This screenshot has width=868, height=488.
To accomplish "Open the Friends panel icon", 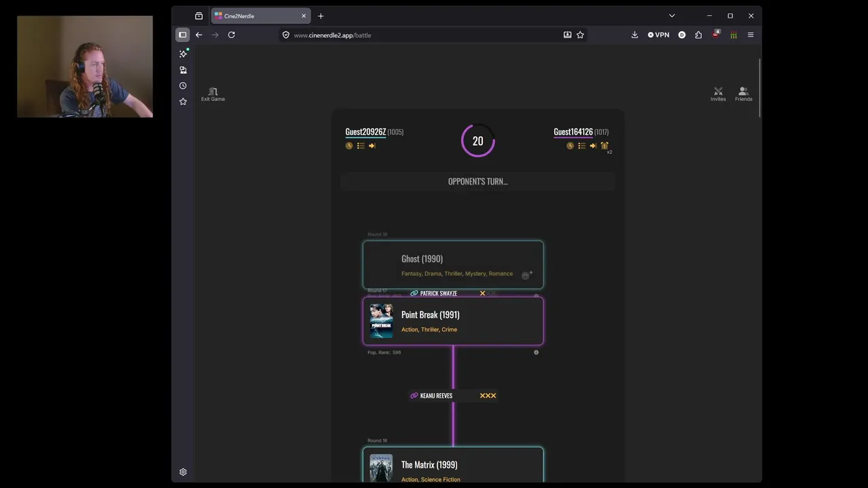I will [743, 91].
